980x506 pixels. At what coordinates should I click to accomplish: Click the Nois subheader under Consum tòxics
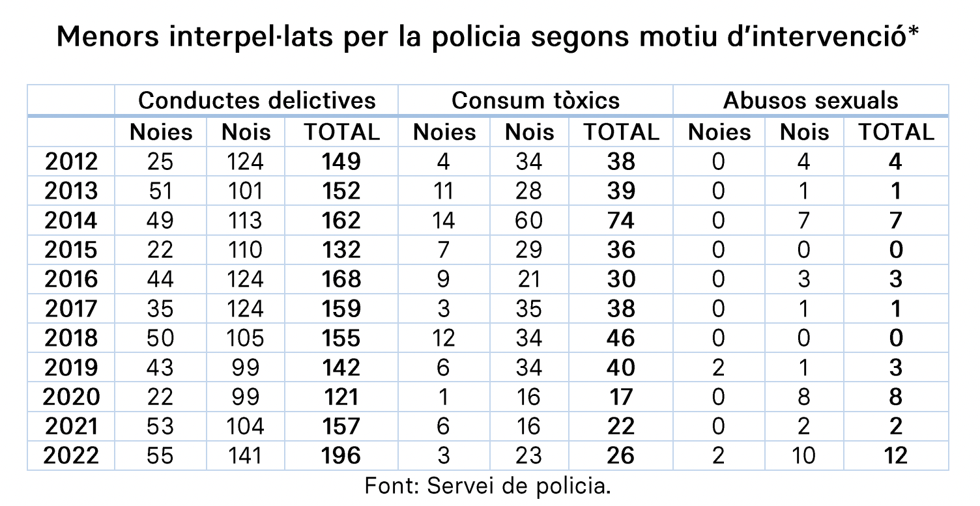[529, 132]
